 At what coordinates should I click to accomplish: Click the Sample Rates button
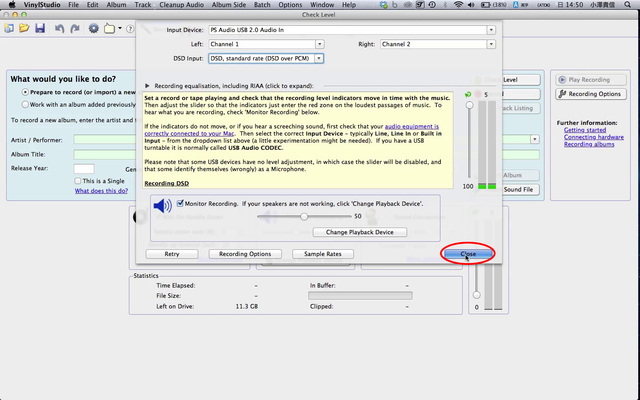coord(323,254)
